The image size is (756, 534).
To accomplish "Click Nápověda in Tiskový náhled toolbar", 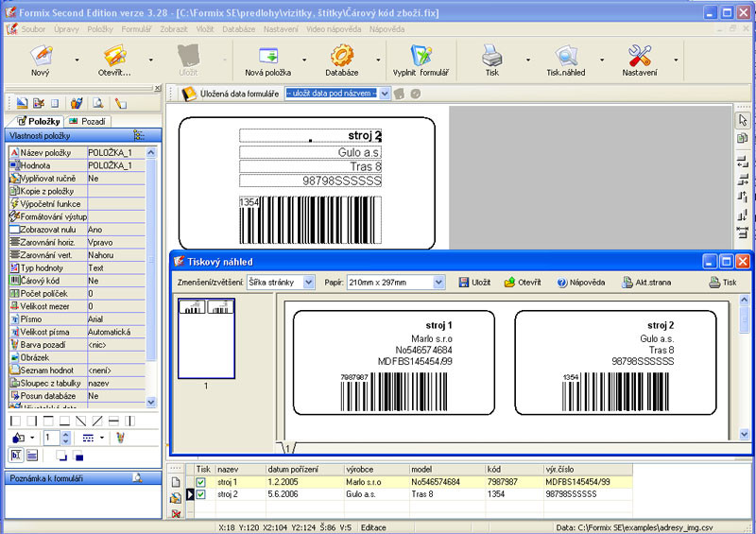I will pos(581,283).
